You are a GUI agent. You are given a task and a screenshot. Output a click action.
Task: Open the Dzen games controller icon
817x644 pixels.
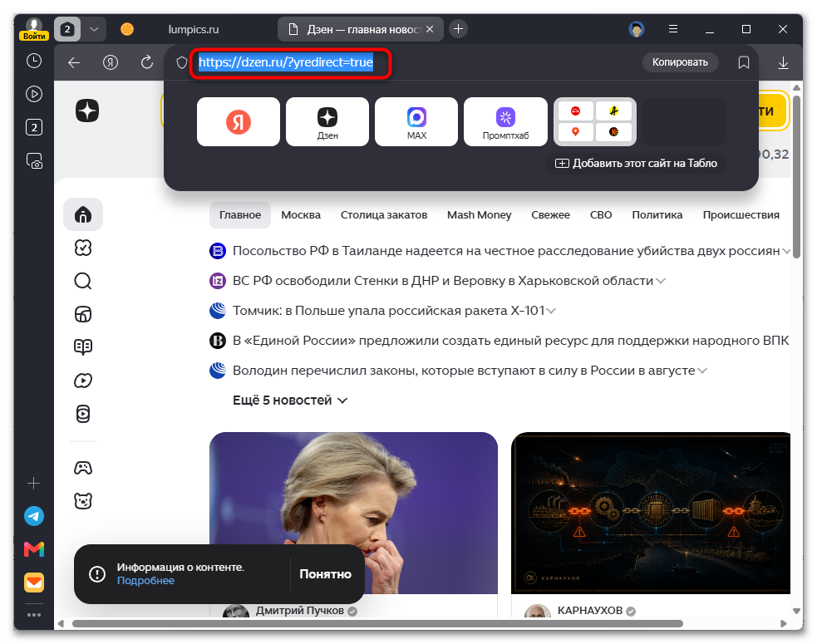coord(83,468)
